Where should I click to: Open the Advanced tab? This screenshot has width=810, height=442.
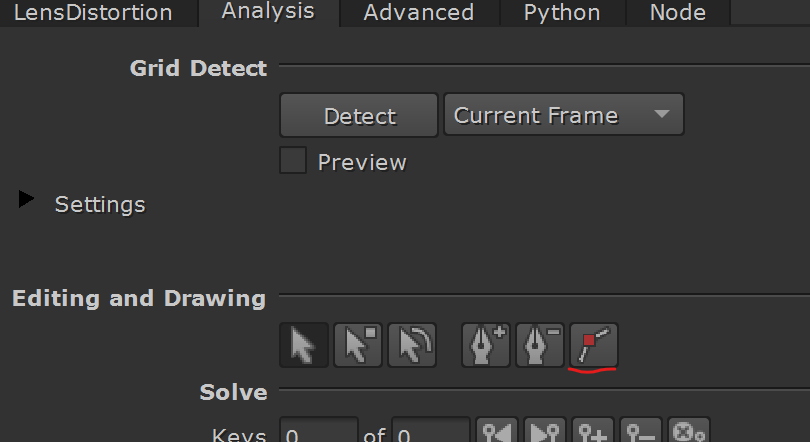[419, 12]
